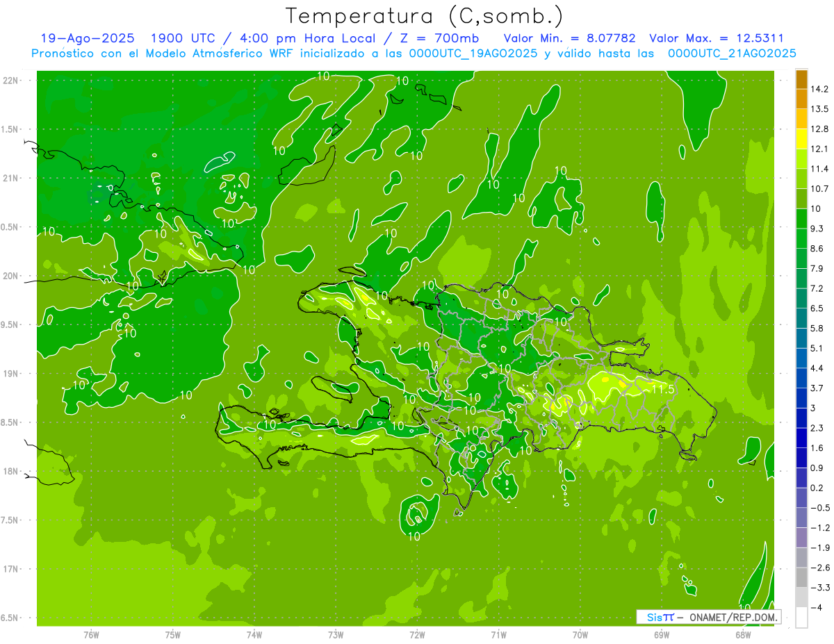
Task: Click the title "Temperatura (C,somb.)"
Action: click(425, 16)
